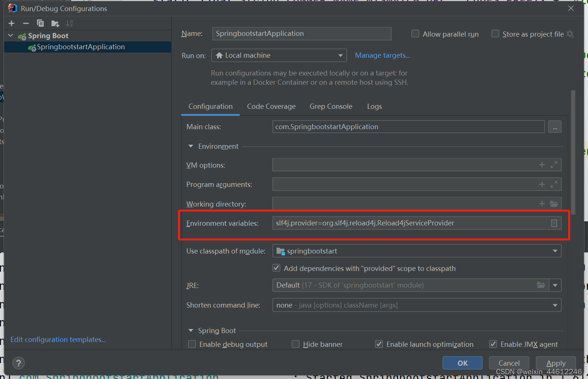Disable Enable launch optimization checkbox
This screenshot has height=379, width=588.
[x=379, y=344]
